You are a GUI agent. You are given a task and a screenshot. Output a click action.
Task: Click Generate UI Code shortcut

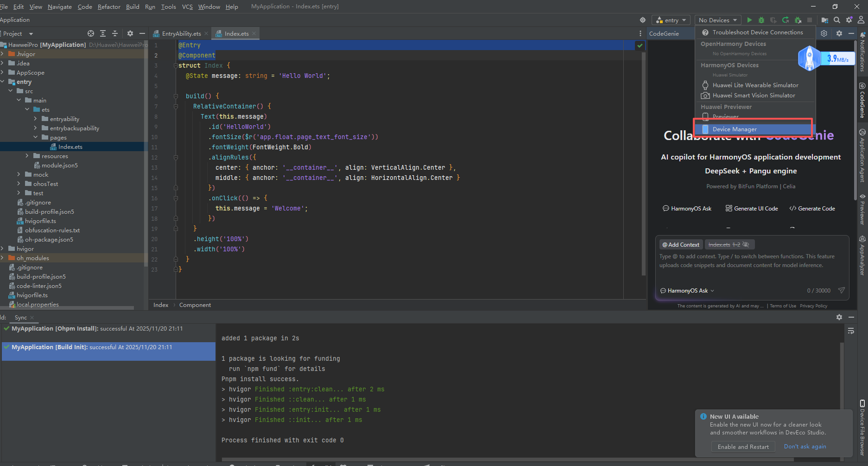[x=752, y=208]
